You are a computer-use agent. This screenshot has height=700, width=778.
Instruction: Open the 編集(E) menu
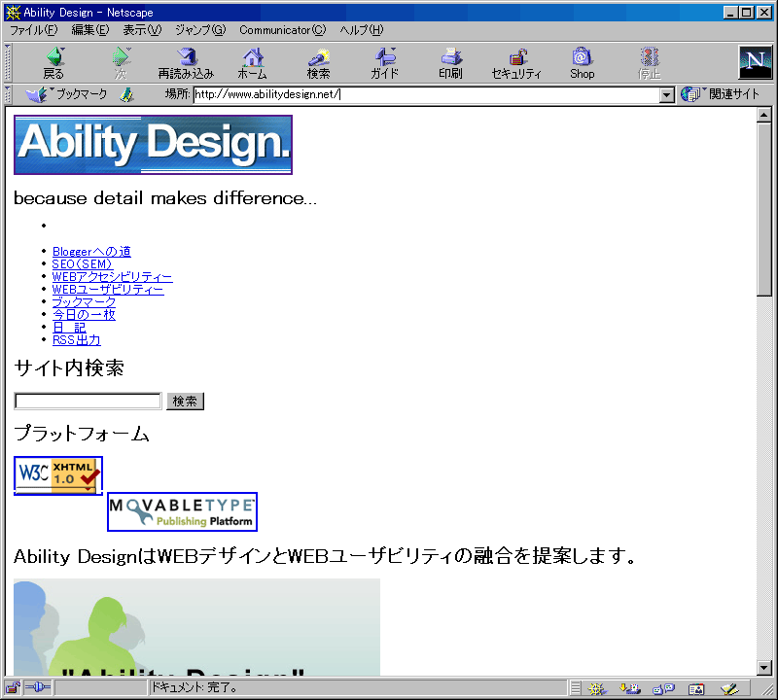(90, 30)
